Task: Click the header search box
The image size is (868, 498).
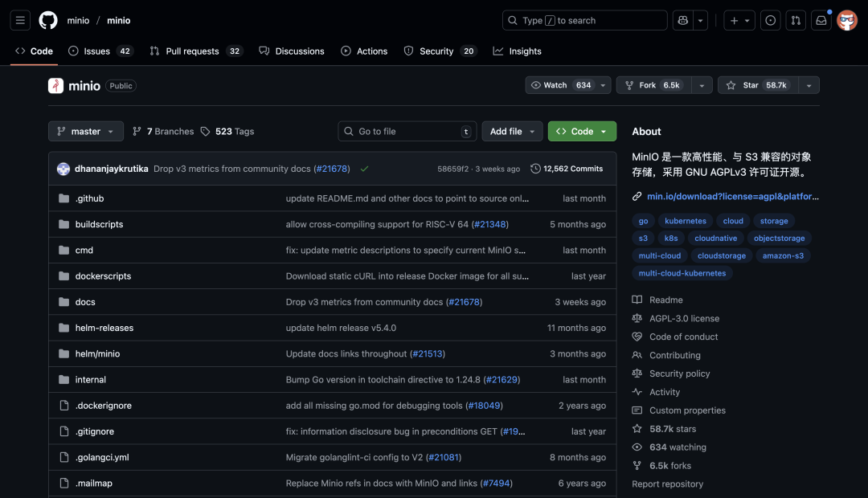Action: pyautogui.click(x=584, y=20)
